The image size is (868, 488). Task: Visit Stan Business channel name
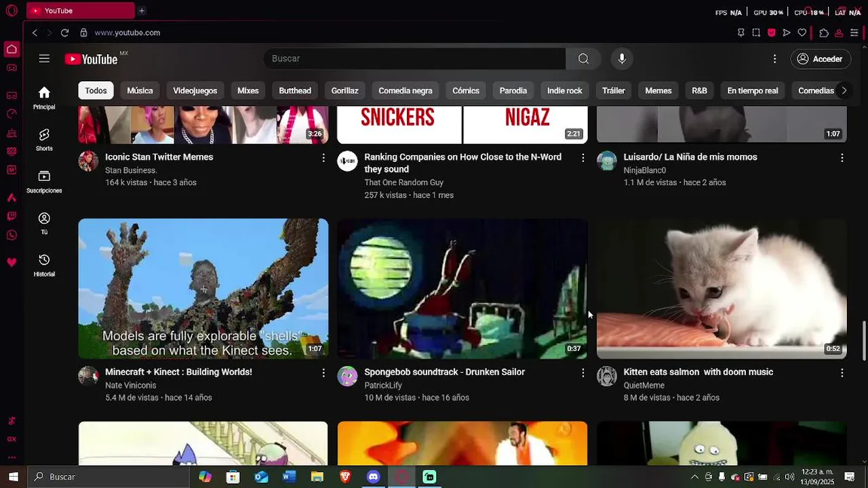[131, 171]
